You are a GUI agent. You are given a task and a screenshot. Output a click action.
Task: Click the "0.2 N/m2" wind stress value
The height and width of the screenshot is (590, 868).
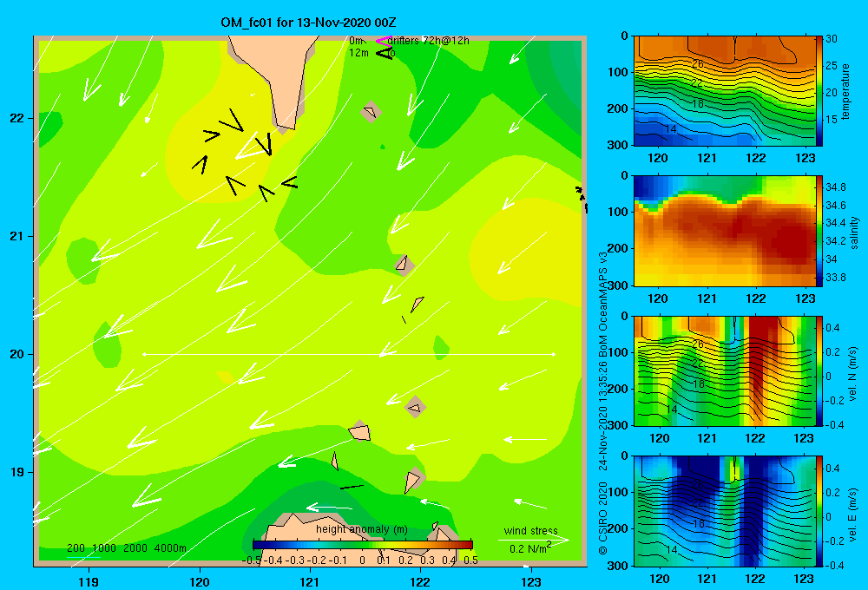(529, 548)
